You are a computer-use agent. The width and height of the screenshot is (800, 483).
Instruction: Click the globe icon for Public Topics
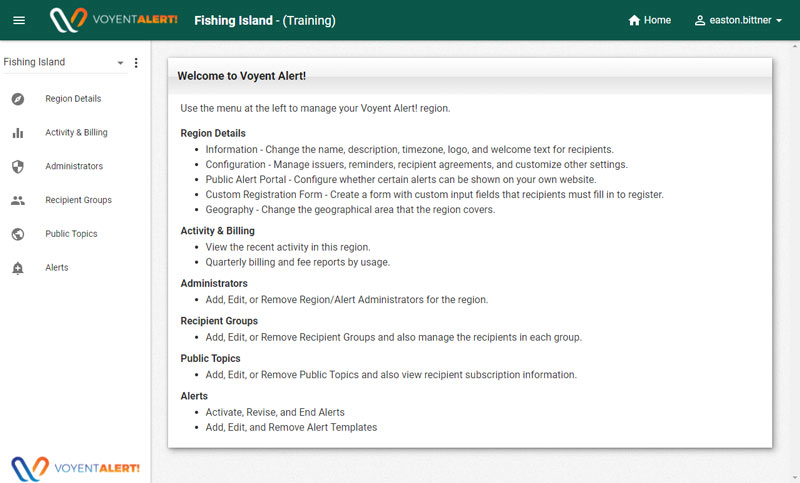tap(18, 234)
